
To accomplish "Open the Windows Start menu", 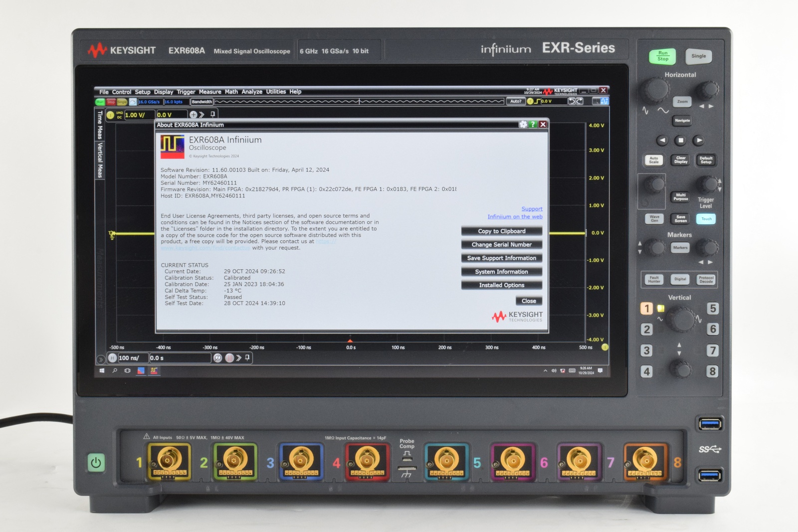I will pyautogui.click(x=102, y=371).
